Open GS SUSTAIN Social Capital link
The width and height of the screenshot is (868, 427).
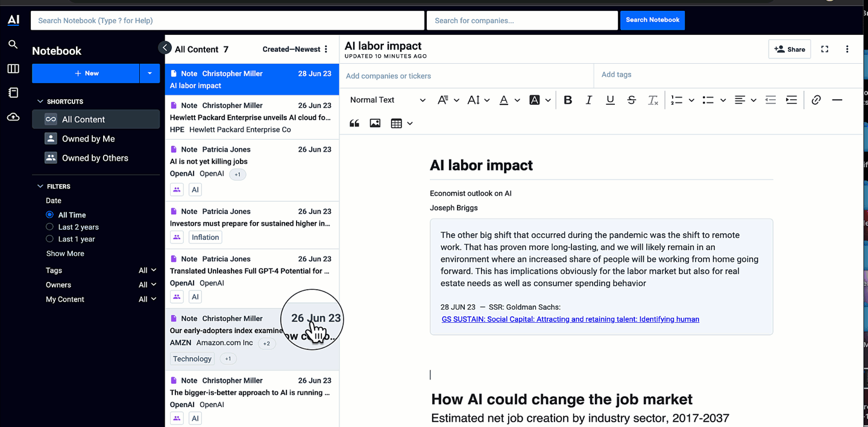(x=570, y=319)
